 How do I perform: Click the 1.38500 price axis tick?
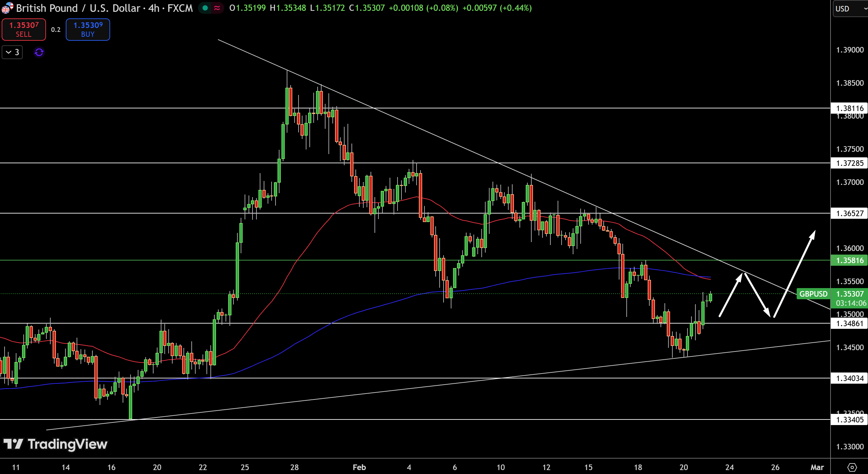850,83
